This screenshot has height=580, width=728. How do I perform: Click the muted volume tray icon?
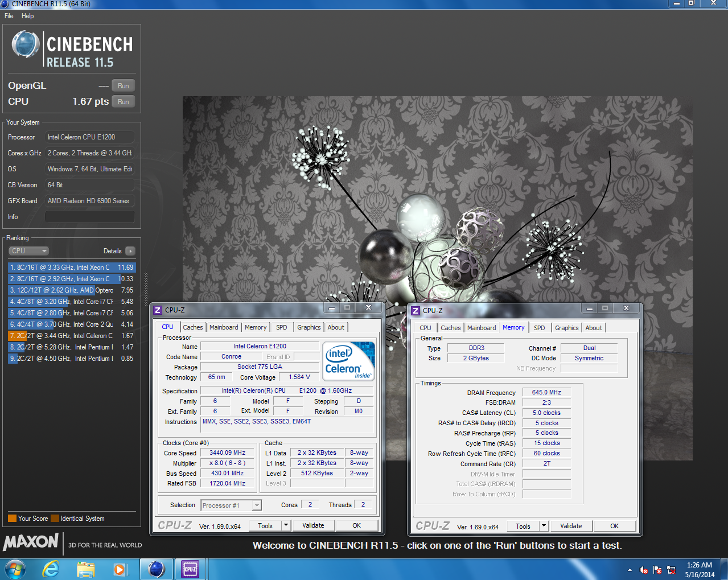(644, 570)
